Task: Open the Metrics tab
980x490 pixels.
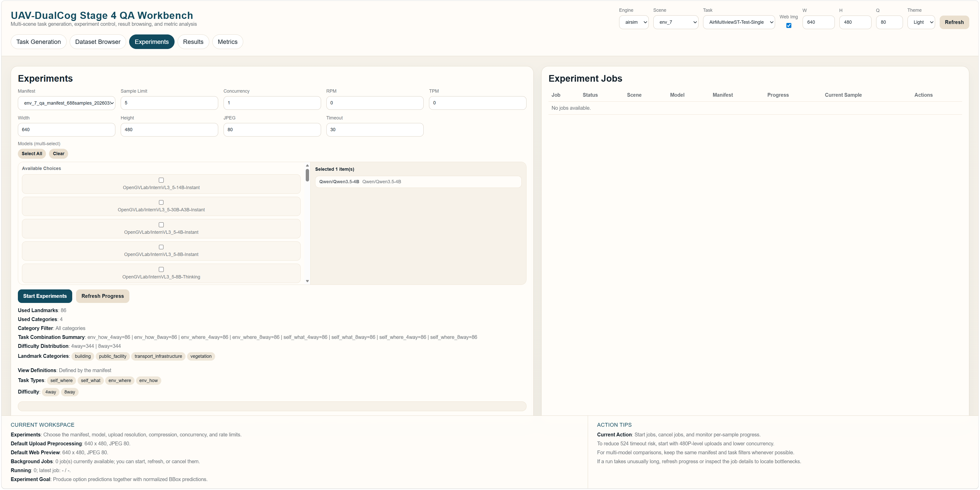Action: [227, 41]
